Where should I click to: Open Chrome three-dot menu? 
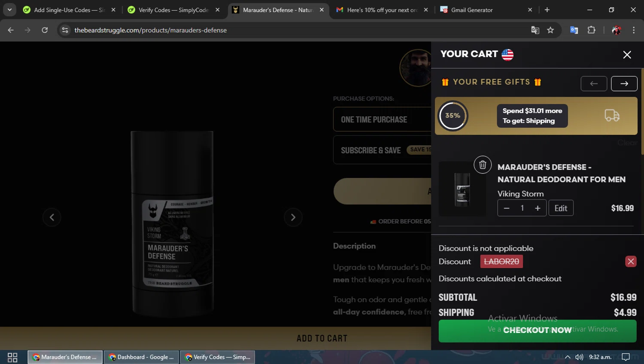pyautogui.click(x=634, y=30)
